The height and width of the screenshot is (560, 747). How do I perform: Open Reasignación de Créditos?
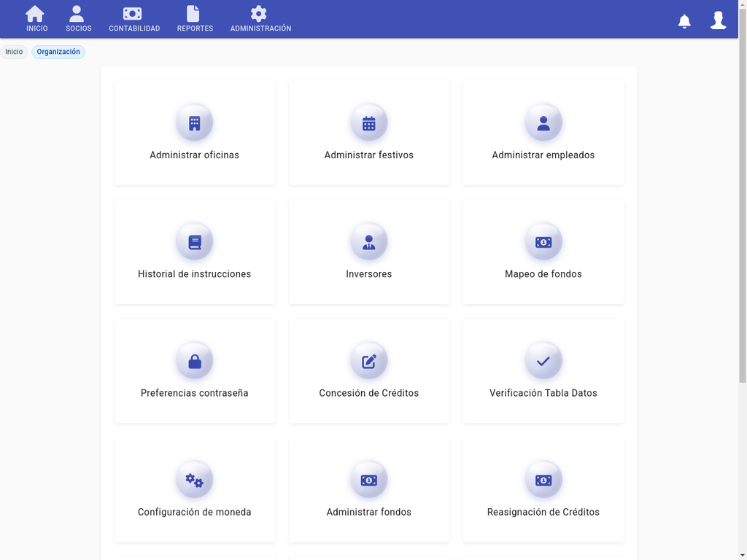(x=543, y=490)
